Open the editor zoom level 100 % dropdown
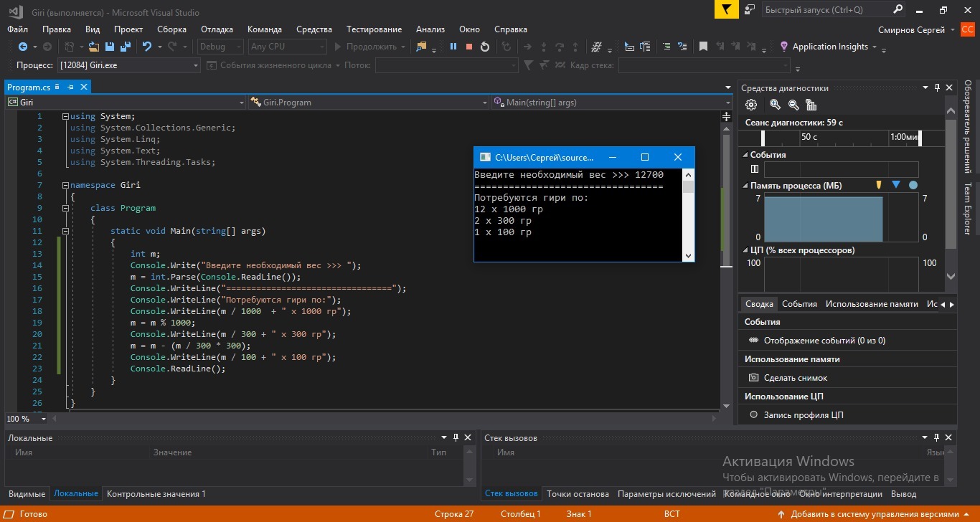This screenshot has width=980, height=522. coord(27,419)
